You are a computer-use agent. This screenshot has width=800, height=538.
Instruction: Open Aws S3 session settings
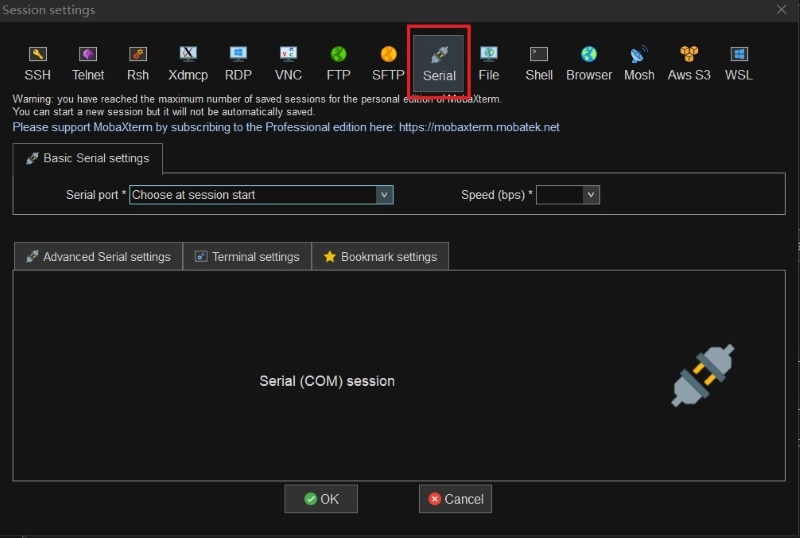tap(689, 63)
